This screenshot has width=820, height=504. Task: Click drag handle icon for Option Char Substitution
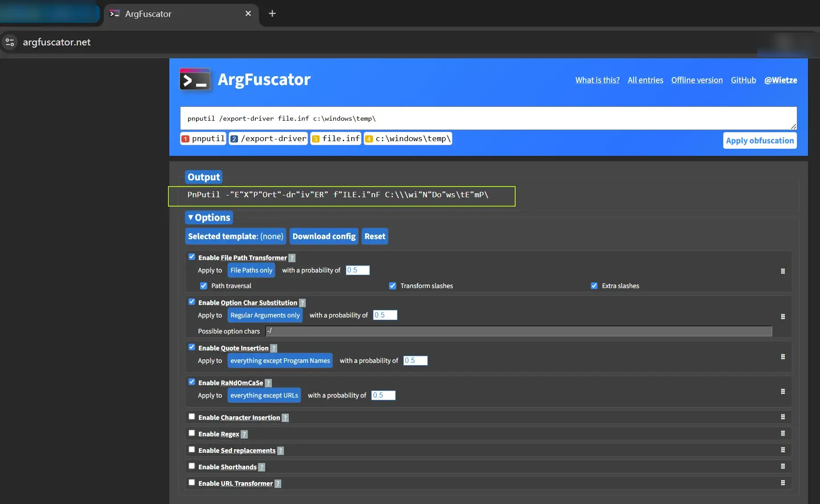click(x=783, y=317)
